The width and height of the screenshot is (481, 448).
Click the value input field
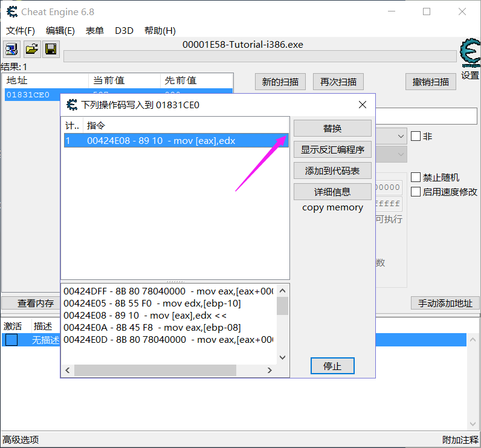tap(427, 116)
